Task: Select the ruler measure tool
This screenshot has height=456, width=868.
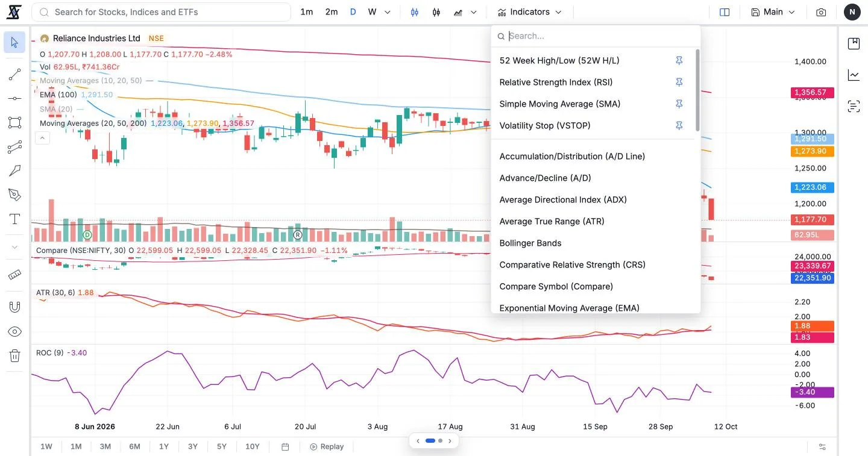Action: point(14,275)
